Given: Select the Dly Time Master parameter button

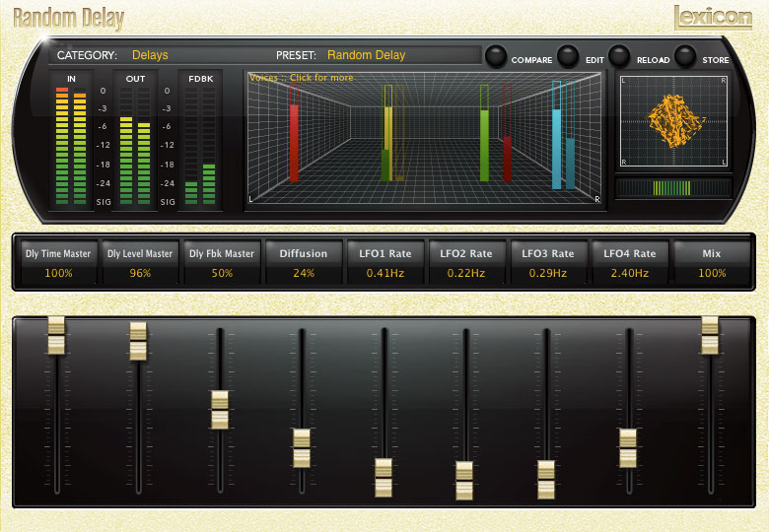Looking at the screenshot, I should coord(57,262).
